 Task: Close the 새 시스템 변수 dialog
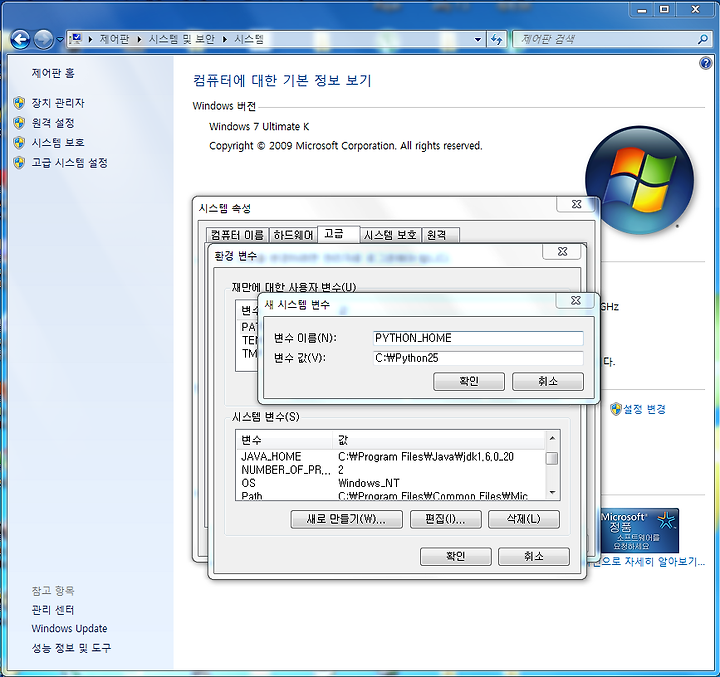576,300
